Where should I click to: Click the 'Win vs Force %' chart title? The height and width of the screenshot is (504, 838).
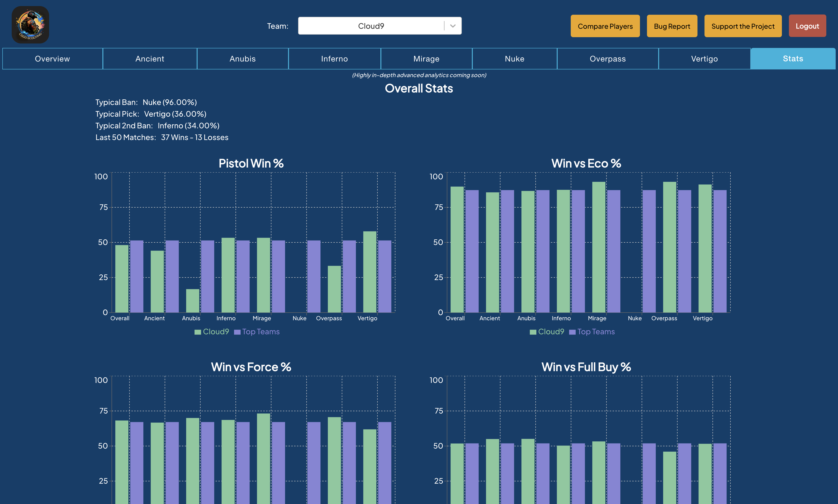(x=251, y=367)
